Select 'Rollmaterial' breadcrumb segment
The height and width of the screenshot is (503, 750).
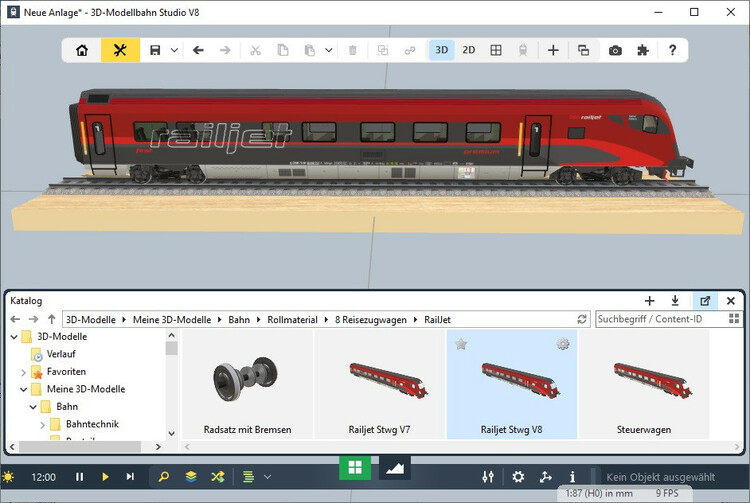click(292, 319)
